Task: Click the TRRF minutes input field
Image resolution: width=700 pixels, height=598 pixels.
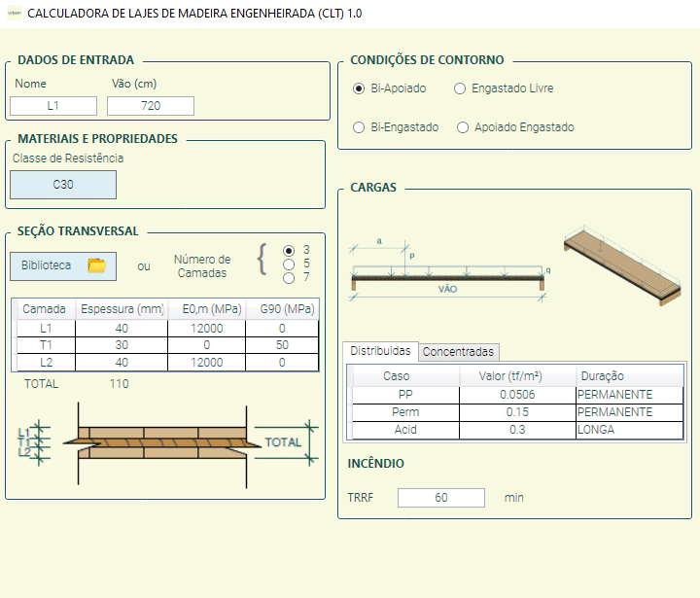Action: (440, 498)
